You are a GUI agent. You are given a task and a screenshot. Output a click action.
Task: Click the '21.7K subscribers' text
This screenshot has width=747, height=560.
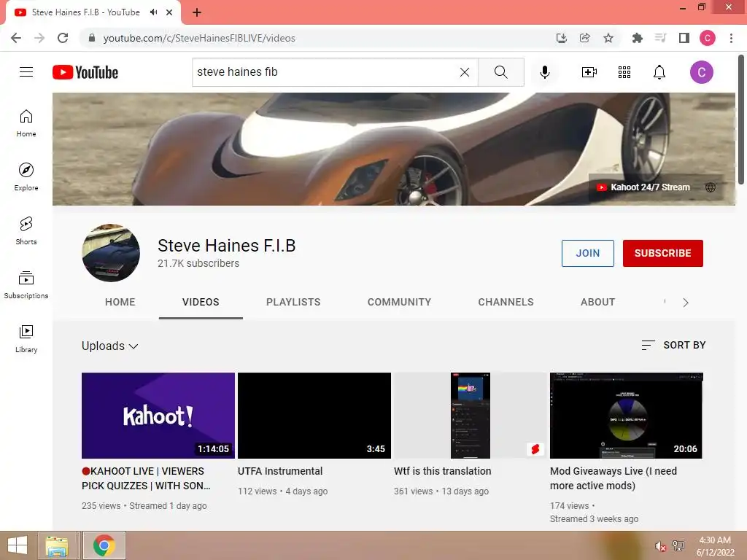[198, 263]
